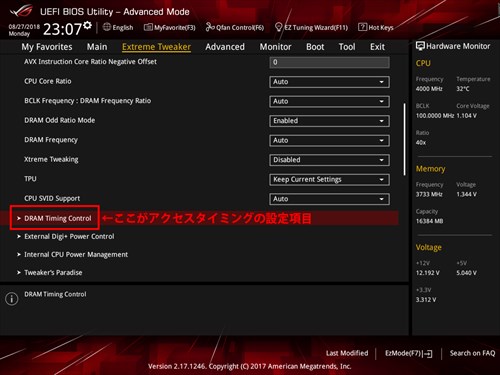The height and width of the screenshot is (375, 500).
Task: Click EZ Tuning Wizard(F11) button
Action: [x=311, y=27]
